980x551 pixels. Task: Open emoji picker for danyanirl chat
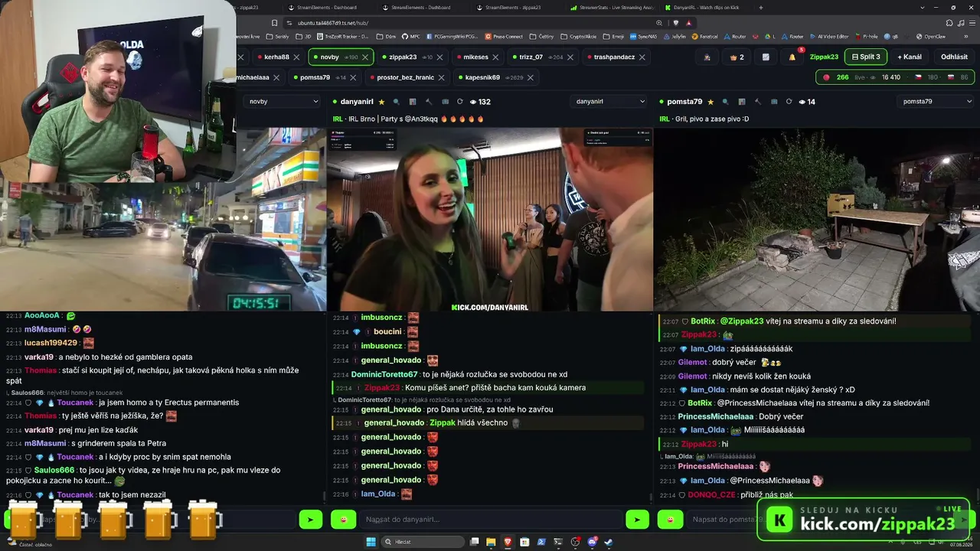(344, 520)
